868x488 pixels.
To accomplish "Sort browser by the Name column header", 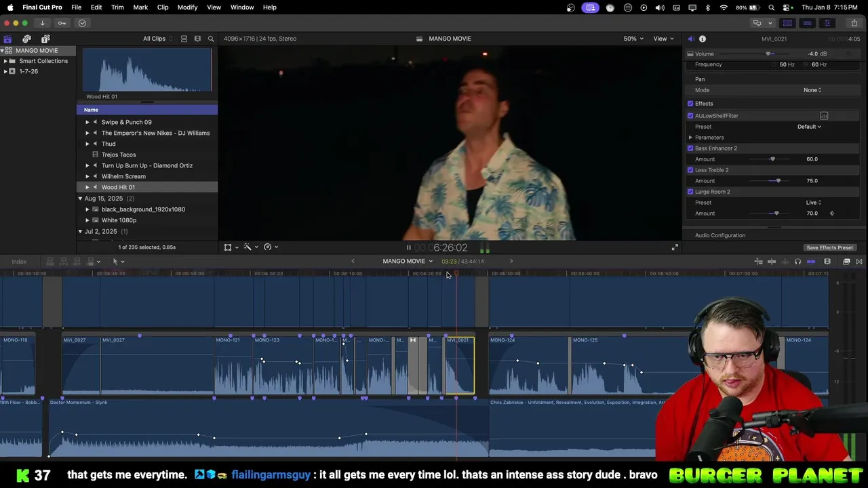I will pos(147,110).
